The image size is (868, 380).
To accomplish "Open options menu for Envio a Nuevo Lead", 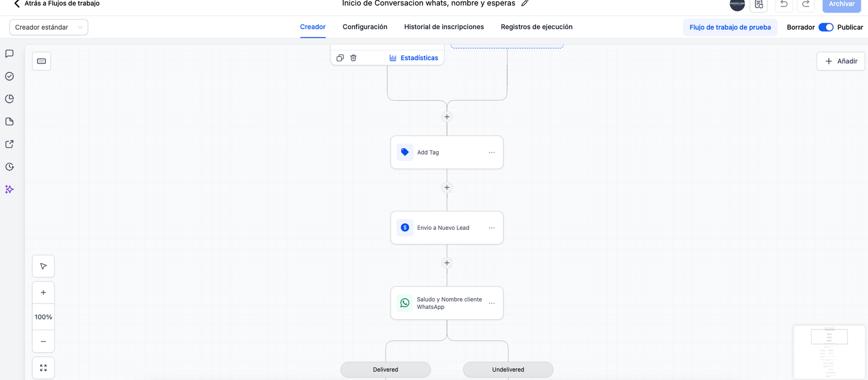I will (492, 228).
